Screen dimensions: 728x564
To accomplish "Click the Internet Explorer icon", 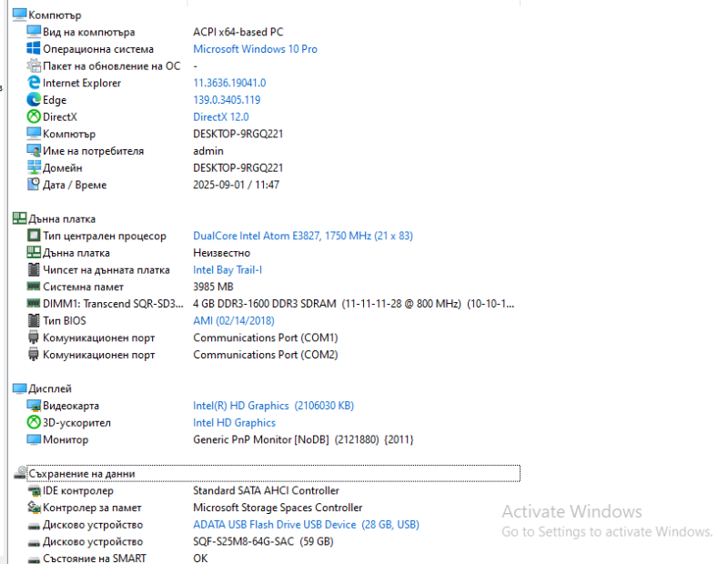I will click(35, 83).
